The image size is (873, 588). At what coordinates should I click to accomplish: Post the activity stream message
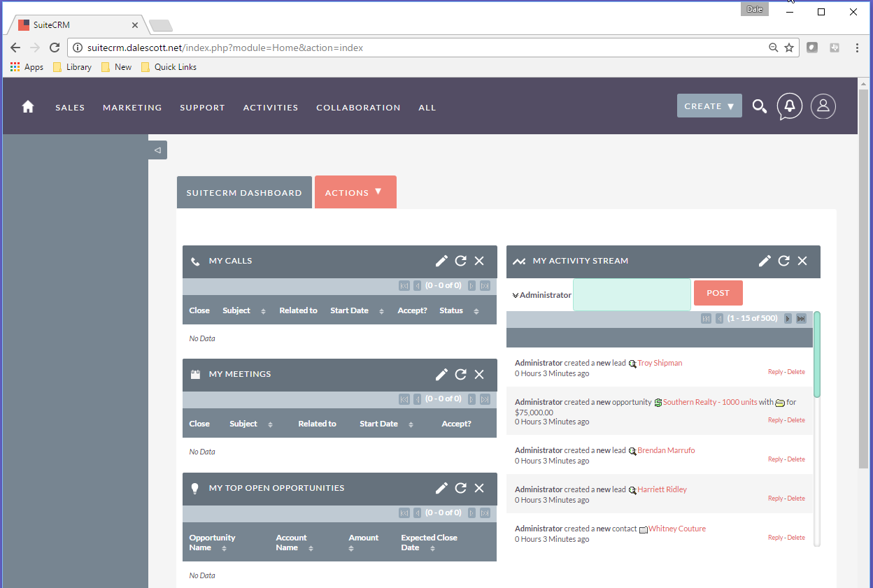pyautogui.click(x=718, y=293)
